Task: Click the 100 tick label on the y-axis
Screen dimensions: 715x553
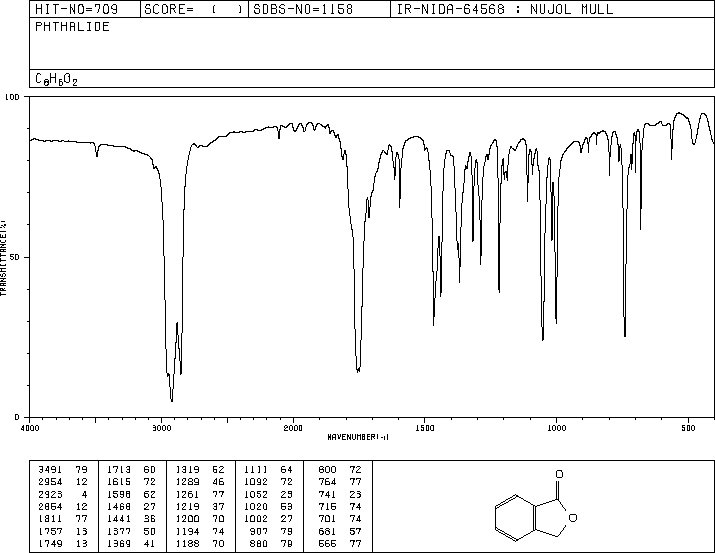Action: coord(13,97)
